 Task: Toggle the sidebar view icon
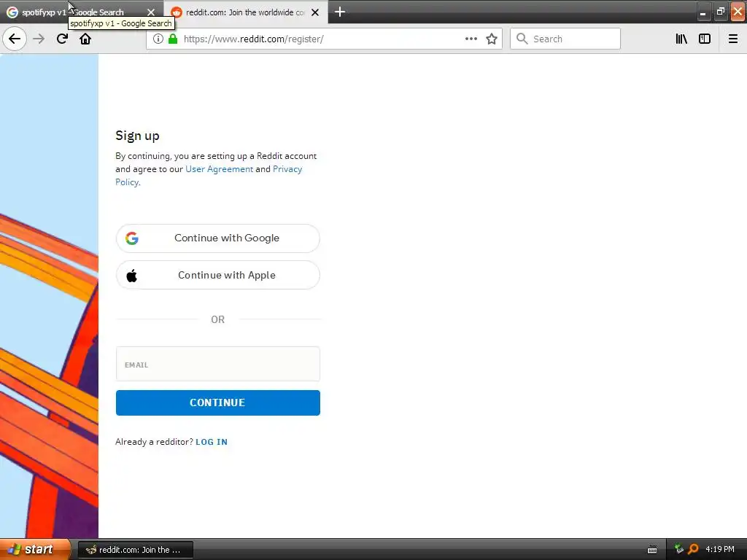(x=705, y=39)
